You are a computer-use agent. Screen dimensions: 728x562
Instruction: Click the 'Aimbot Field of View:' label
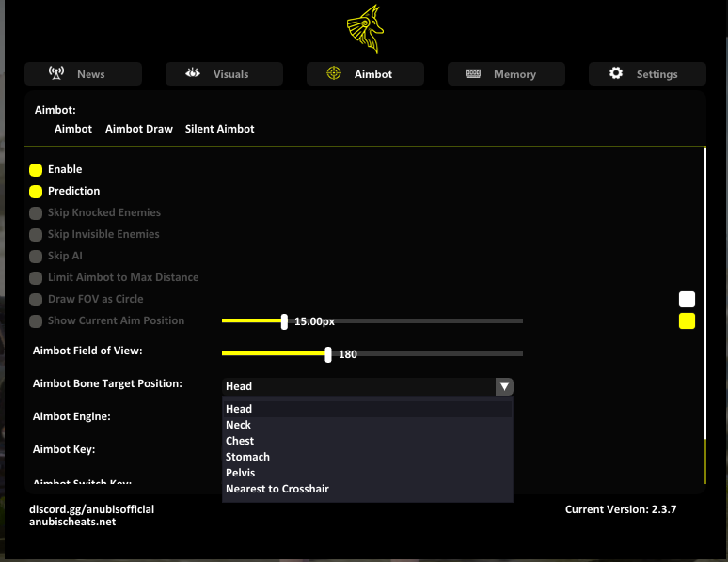[x=87, y=351]
